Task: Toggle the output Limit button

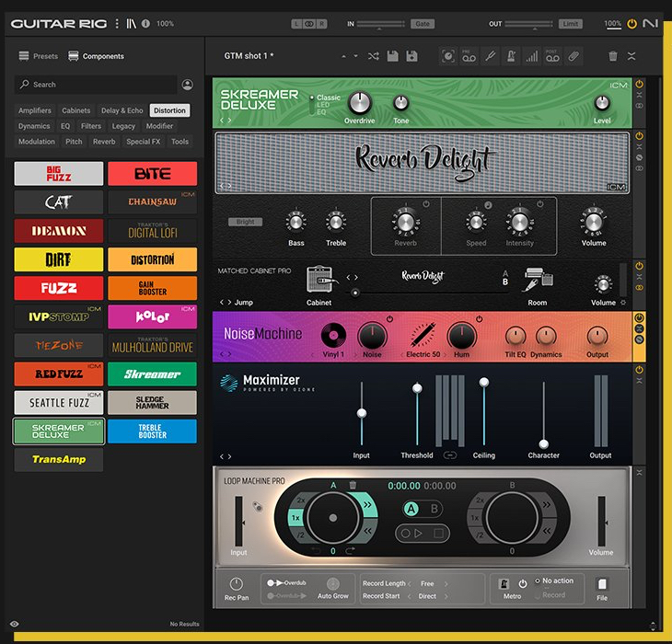Action: pyautogui.click(x=571, y=24)
